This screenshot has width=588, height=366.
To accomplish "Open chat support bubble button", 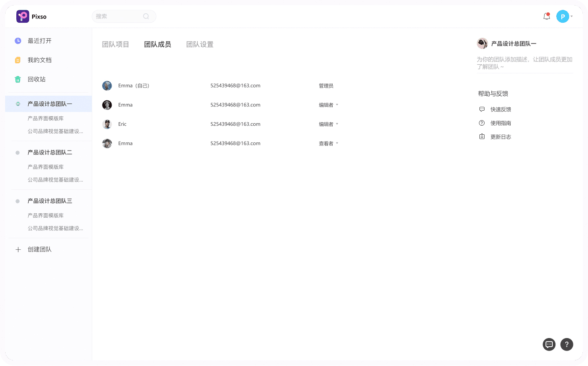I will tap(549, 344).
